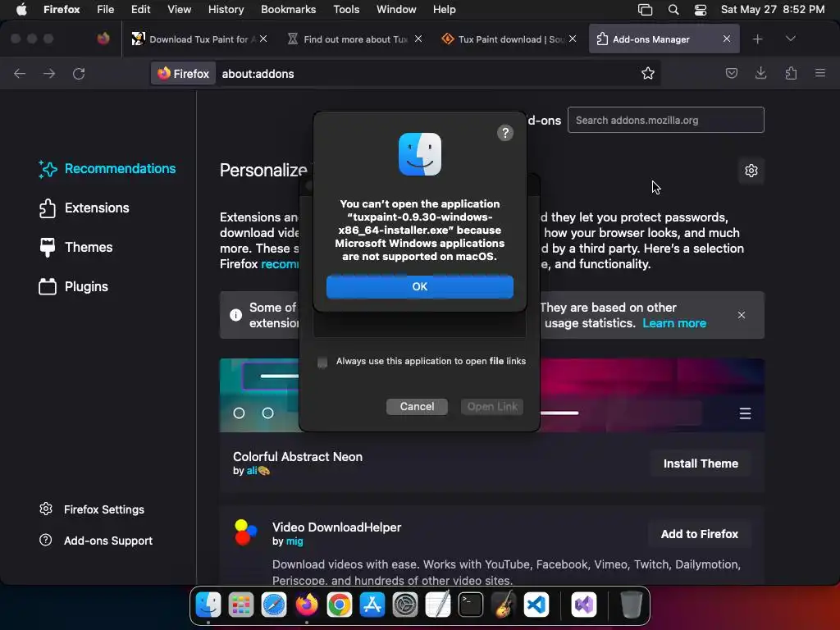Open the Edit menu

click(141, 10)
